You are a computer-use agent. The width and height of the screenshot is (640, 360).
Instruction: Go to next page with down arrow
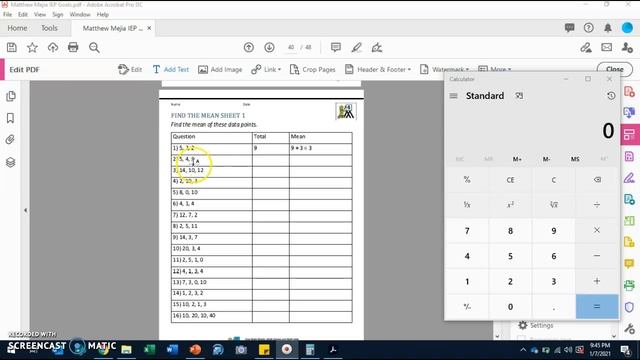(x=269, y=47)
